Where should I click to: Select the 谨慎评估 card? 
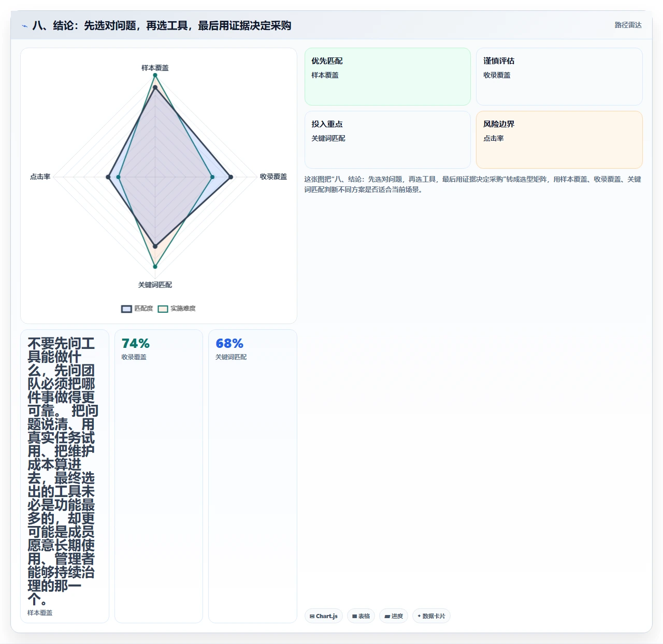tap(559, 77)
